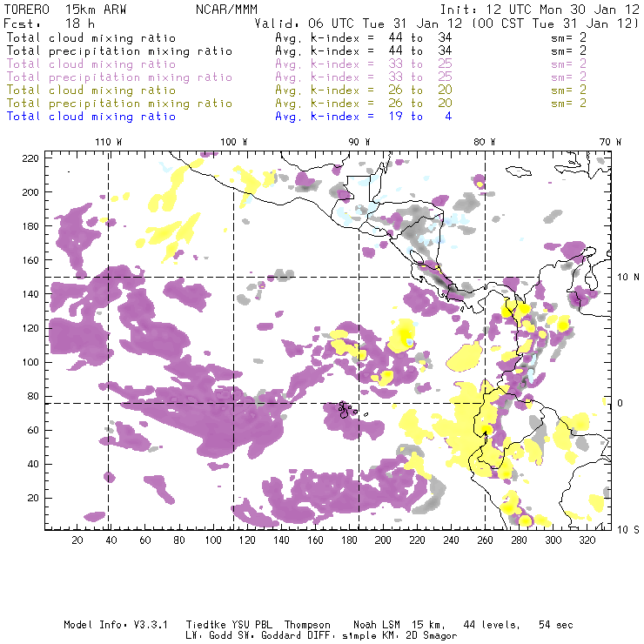The width and height of the screenshot is (644, 644).
Task: Select the "70 W" longitude label
Action: [x=610, y=142]
